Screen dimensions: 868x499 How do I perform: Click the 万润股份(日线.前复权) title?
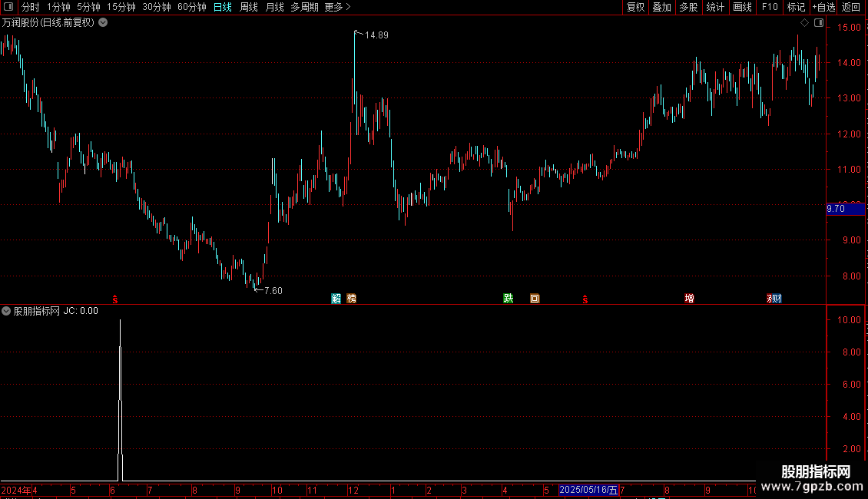pos(48,23)
